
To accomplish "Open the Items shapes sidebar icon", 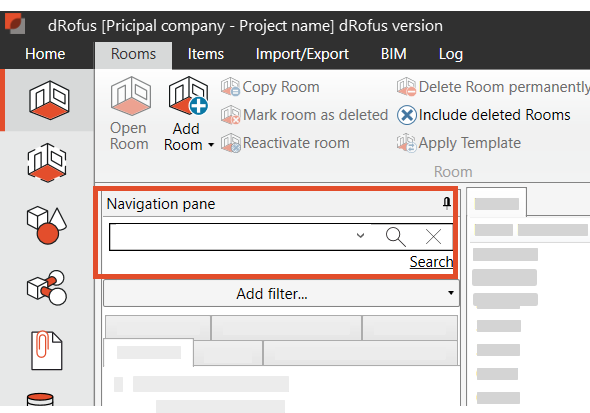I will [47, 225].
